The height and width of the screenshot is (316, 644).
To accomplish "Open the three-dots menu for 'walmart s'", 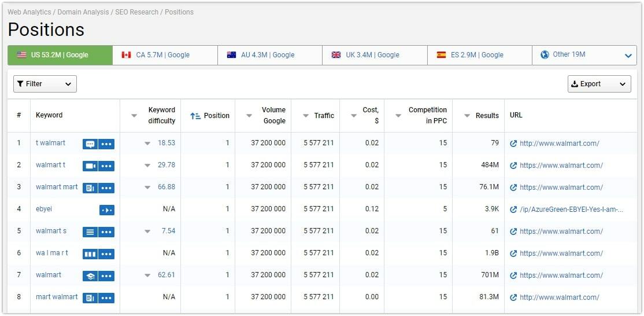I will pos(106,232).
